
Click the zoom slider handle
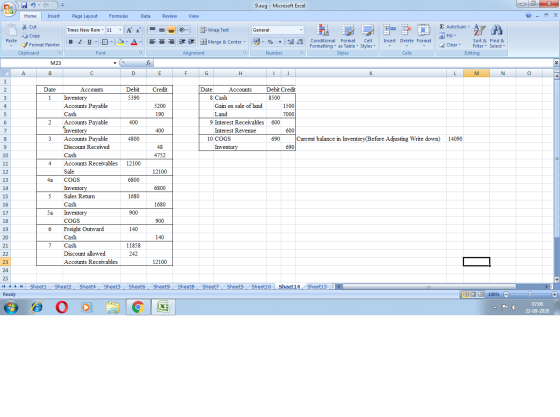point(530,294)
